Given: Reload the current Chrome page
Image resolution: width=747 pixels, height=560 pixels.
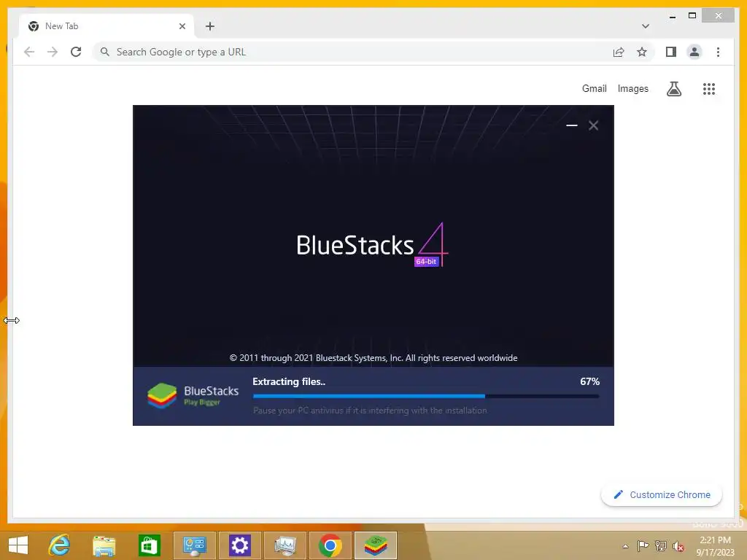Looking at the screenshot, I should click(x=76, y=52).
